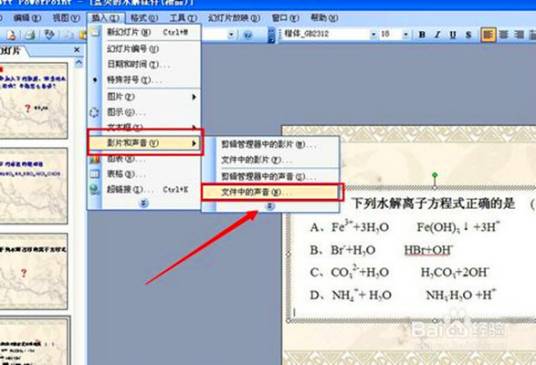Open the 帮助 (Help) menu

(324, 18)
